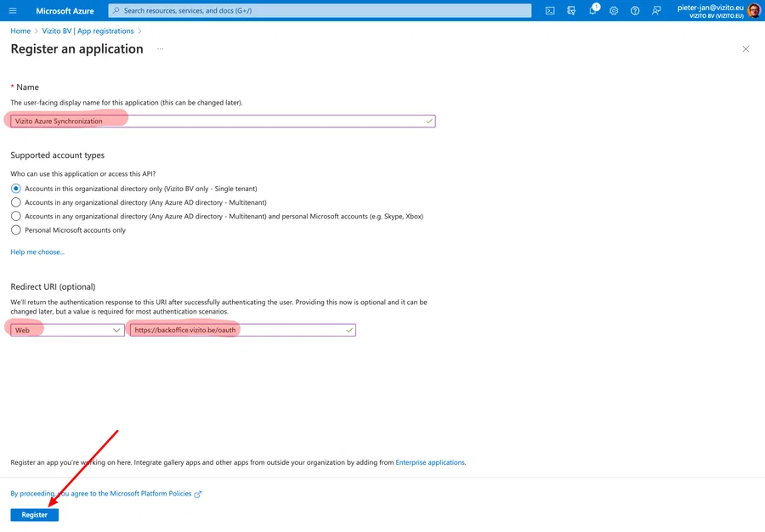
Task: Navigate to Vizito BV App registrations breadcrumb
Action: pos(88,31)
